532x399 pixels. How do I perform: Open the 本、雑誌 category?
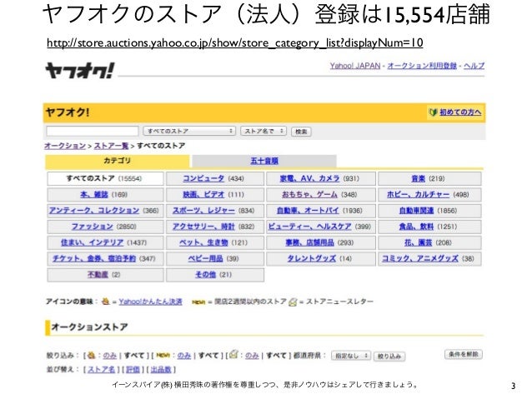coord(94,195)
